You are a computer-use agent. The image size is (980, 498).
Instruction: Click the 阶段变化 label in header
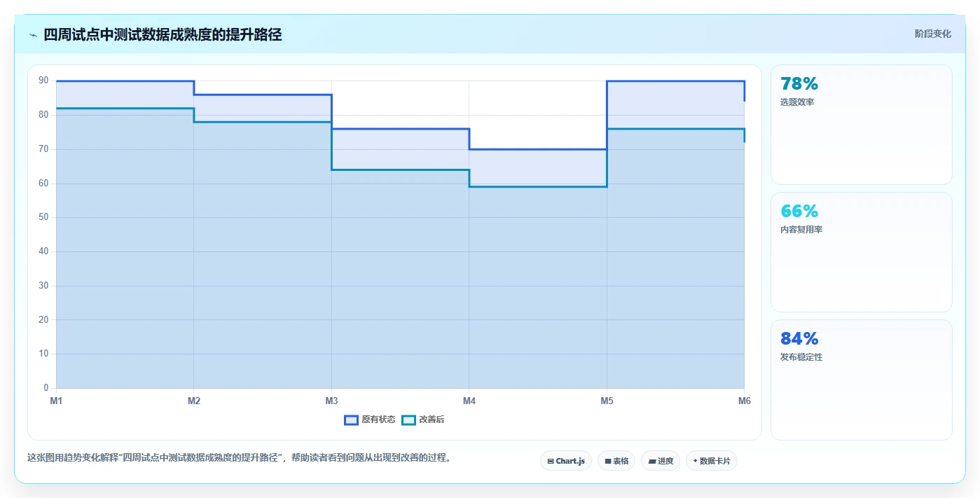click(932, 34)
